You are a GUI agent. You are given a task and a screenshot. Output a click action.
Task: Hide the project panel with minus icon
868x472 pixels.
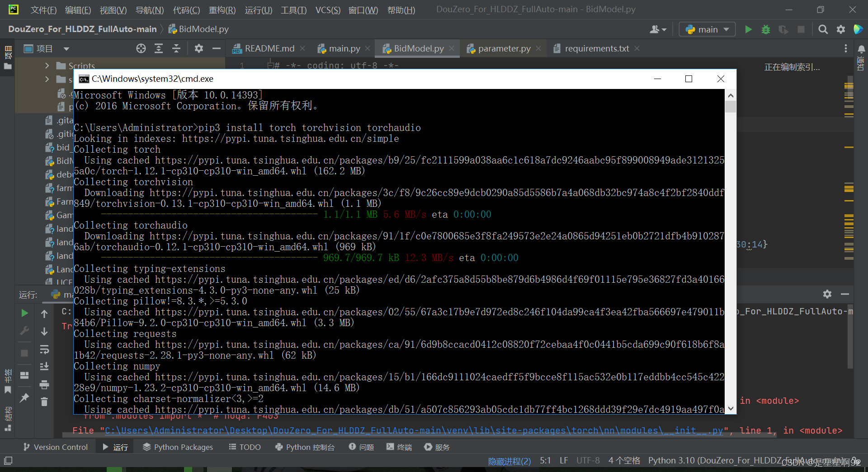pyautogui.click(x=217, y=49)
